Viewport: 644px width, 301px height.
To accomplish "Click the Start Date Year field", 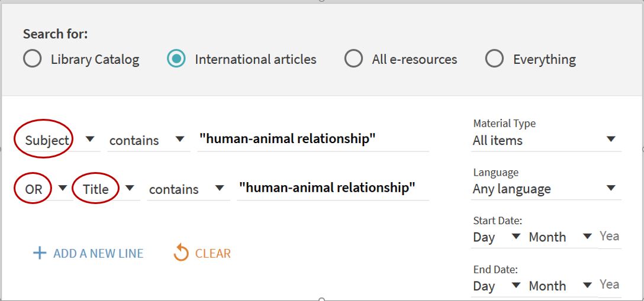I will pyautogui.click(x=610, y=237).
